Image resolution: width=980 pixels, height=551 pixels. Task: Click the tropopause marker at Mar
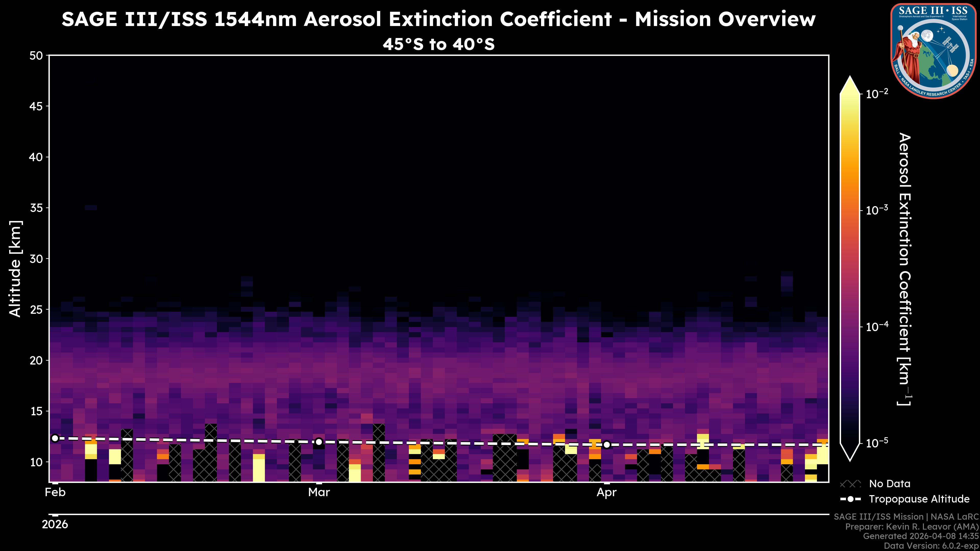pyautogui.click(x=319, y=442)
